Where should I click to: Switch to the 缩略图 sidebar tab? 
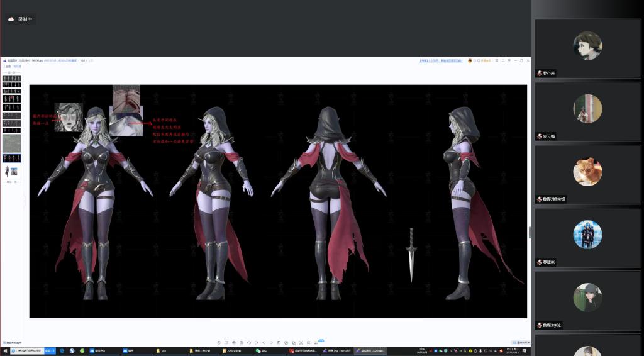point(17,66)
